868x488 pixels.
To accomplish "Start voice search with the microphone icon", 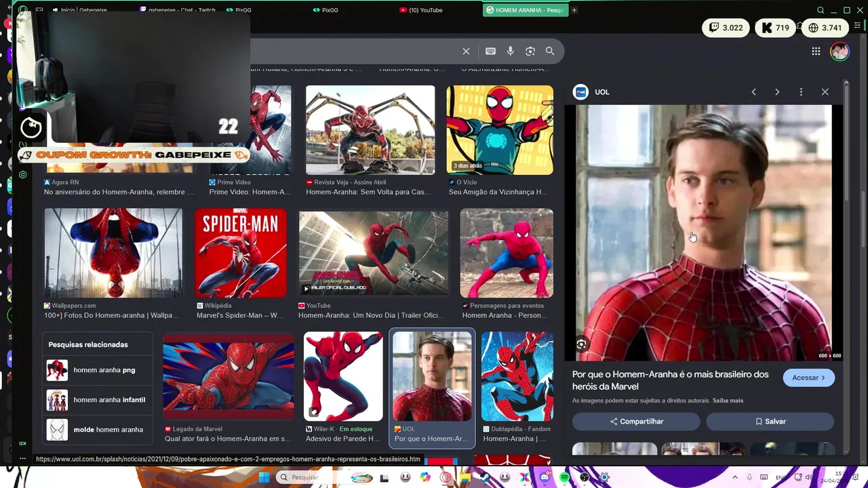I will pos(510,51).
